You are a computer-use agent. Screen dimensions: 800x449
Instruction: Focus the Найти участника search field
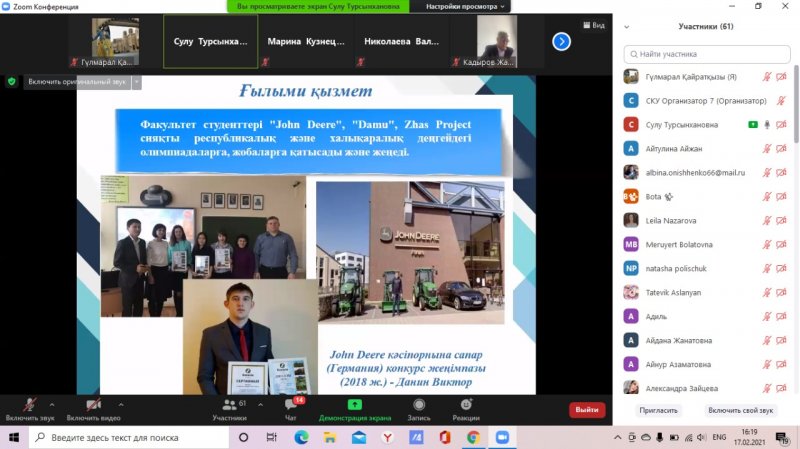pos(707,54)
